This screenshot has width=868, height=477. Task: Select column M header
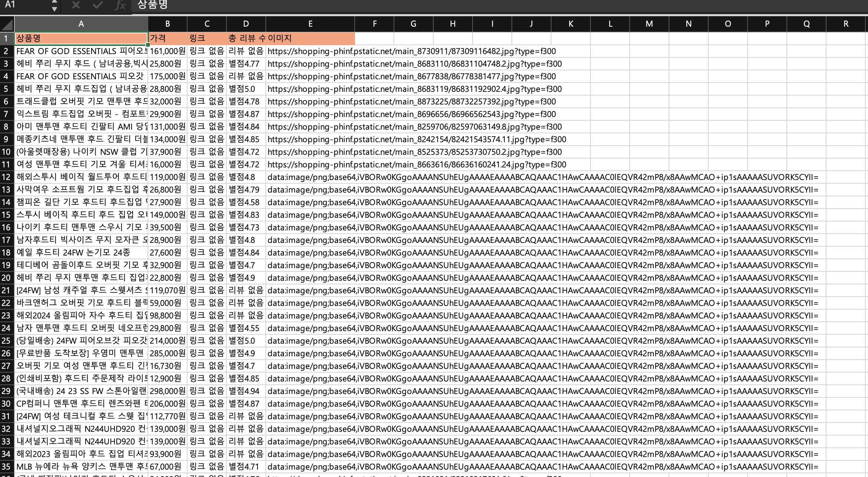pyautogui.click(x=649, y=24)
